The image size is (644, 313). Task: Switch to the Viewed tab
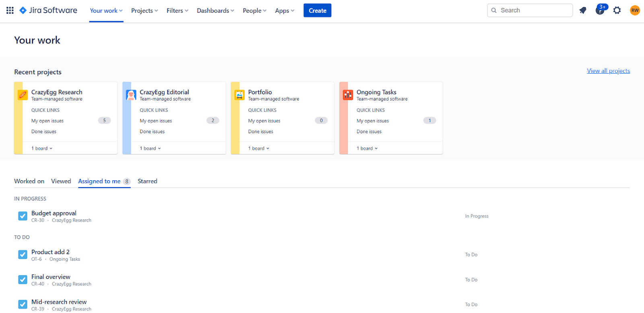[x=61, y=181]
